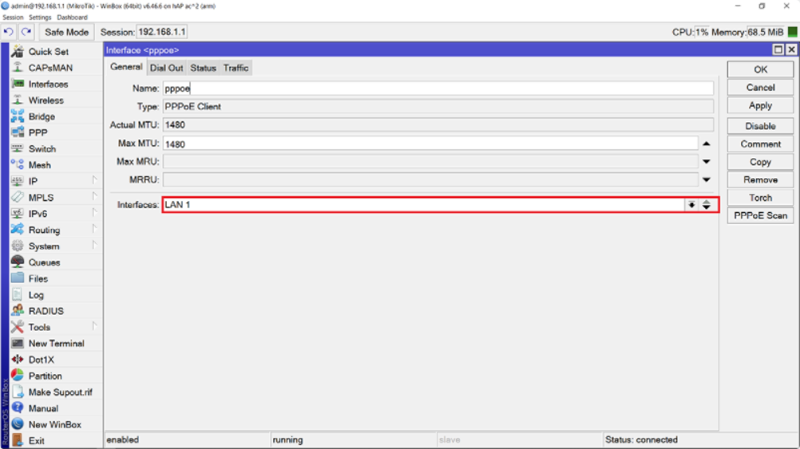Click the PPPoE Scan button
This screenshot has height=449, width=800.
(760, 215)
